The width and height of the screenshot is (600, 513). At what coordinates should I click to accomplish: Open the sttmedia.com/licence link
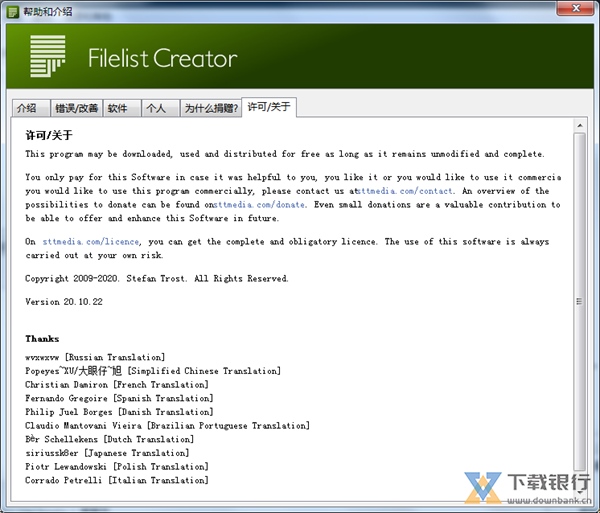(91, 242)
